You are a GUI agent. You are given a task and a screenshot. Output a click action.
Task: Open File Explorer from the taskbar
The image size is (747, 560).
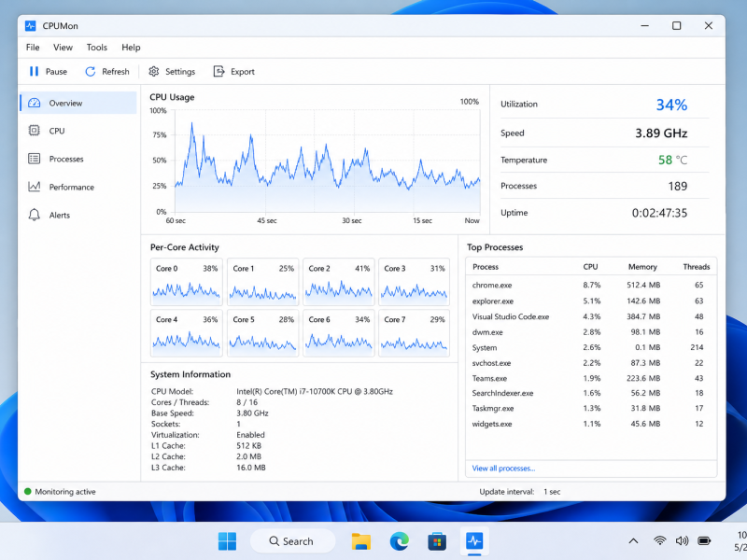tap(361, 541)
